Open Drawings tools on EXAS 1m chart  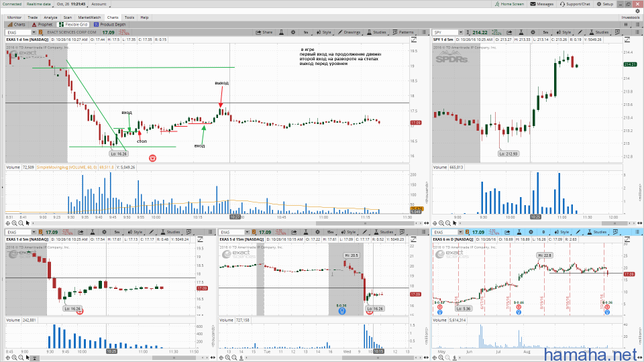pyautogui.click(x=349, y=32)
